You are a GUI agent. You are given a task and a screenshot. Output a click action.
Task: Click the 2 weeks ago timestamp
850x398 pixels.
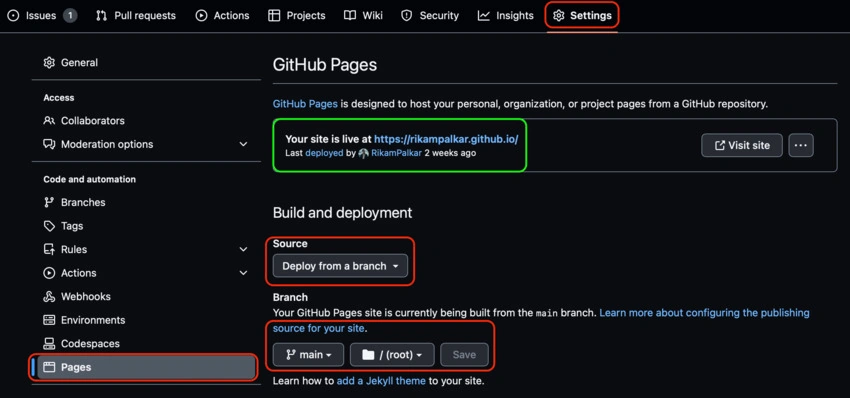pyautogui.click(x=450, y=153)
